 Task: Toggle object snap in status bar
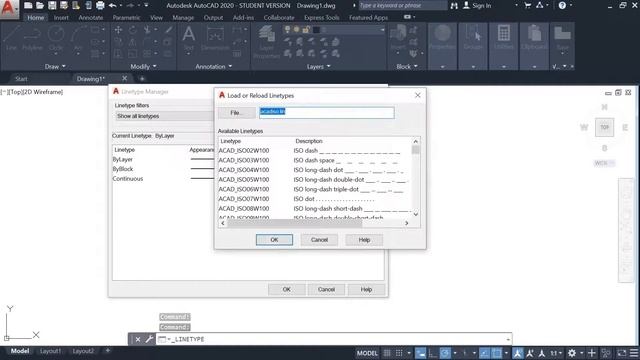497,353
